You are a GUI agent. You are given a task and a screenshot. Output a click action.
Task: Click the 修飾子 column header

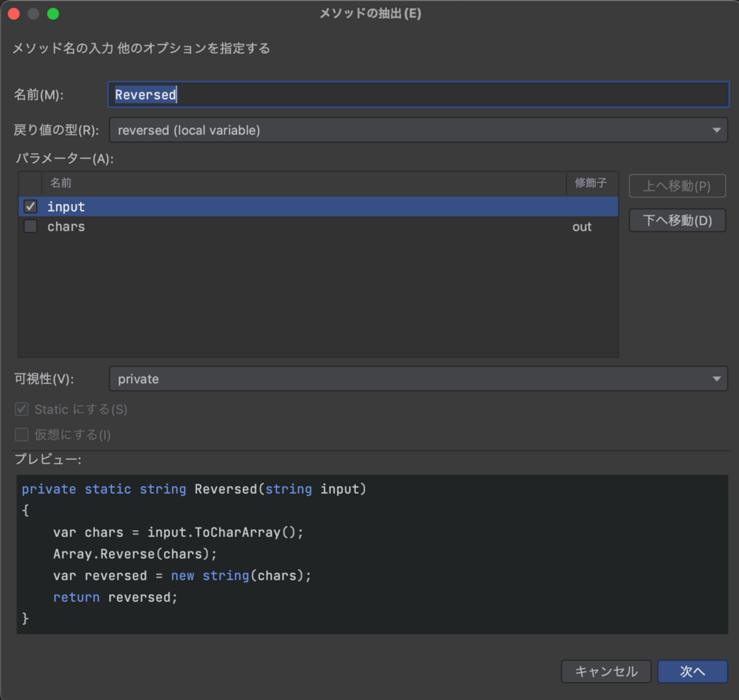pyautogui.click(x=591, y=183)
